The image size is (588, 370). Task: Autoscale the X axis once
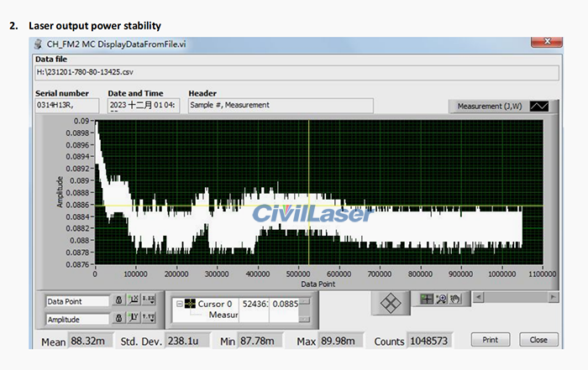coord(133,300)
